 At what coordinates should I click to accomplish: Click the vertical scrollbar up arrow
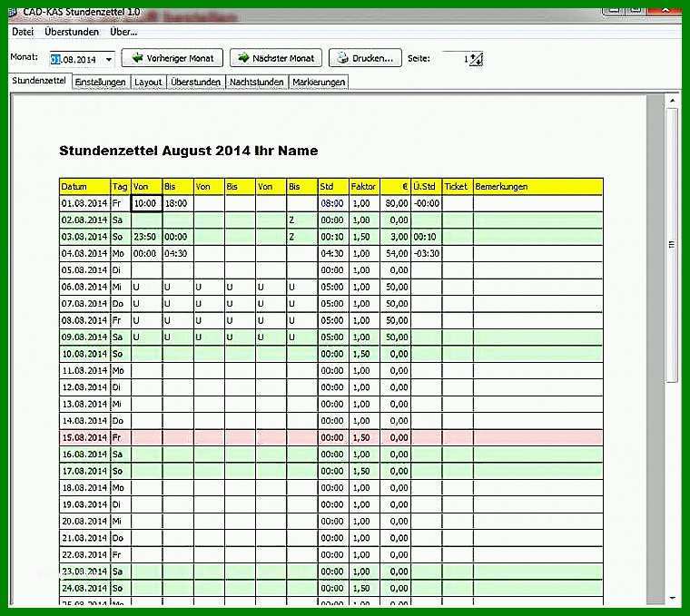(x=672, y=101)
